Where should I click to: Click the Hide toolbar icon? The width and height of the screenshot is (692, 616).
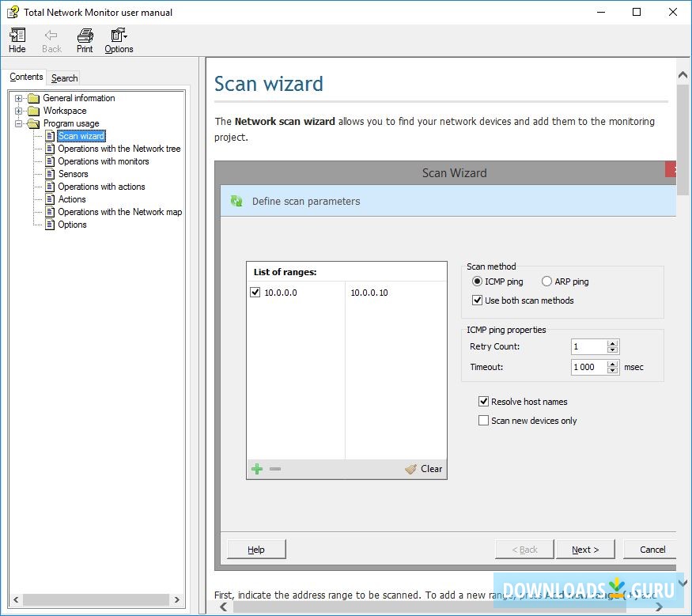tap(17, 36)
